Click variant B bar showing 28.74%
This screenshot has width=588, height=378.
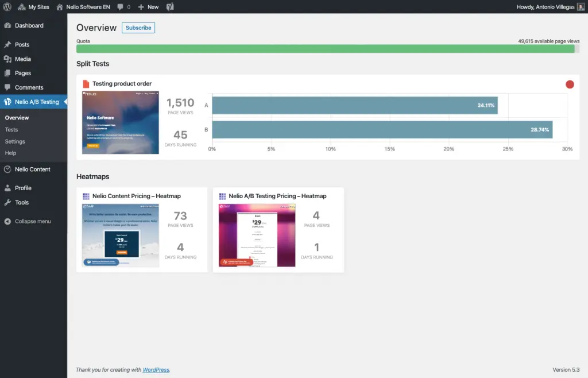click(x=382, y=130)
